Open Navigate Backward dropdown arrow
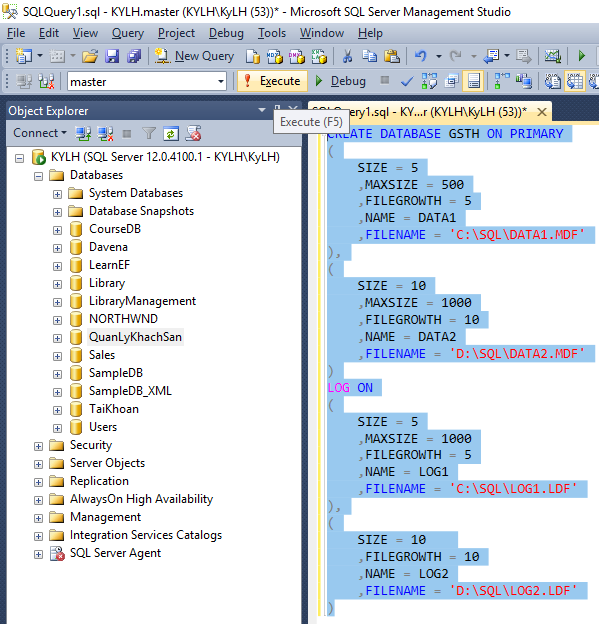Screen dimensions: 599x624 [x=507, y=56]
